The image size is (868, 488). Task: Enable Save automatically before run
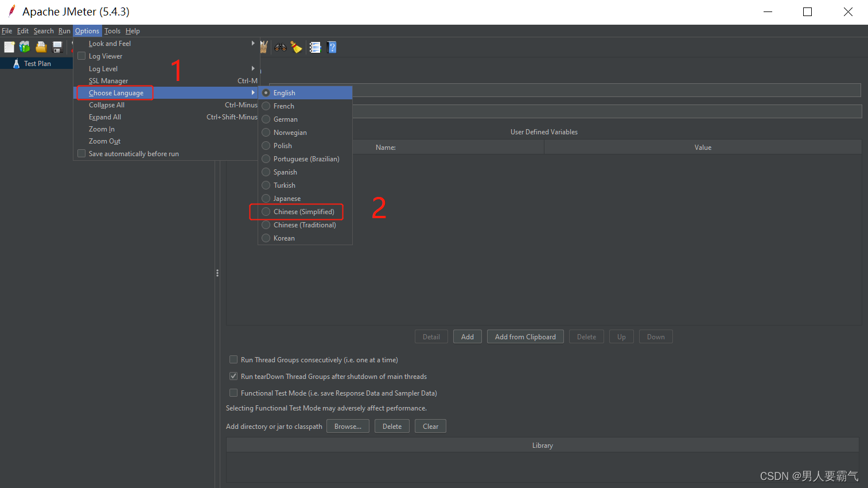click(x=81, y=153)
